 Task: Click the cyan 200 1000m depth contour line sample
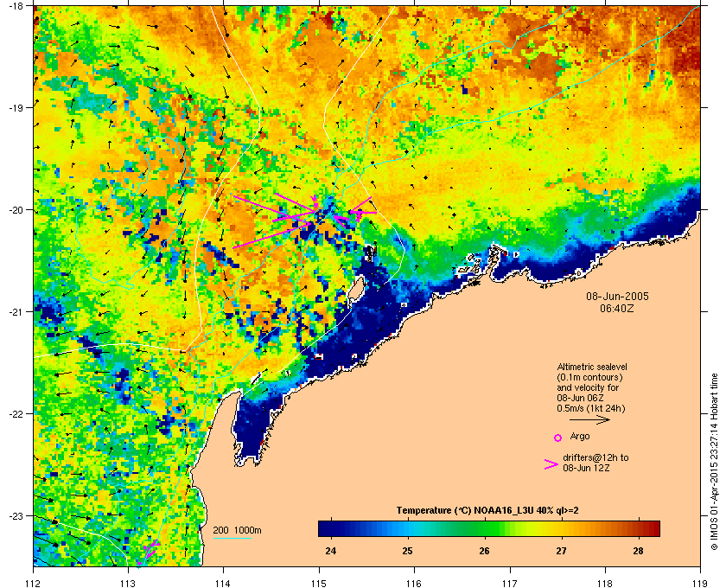click(232, 539)
